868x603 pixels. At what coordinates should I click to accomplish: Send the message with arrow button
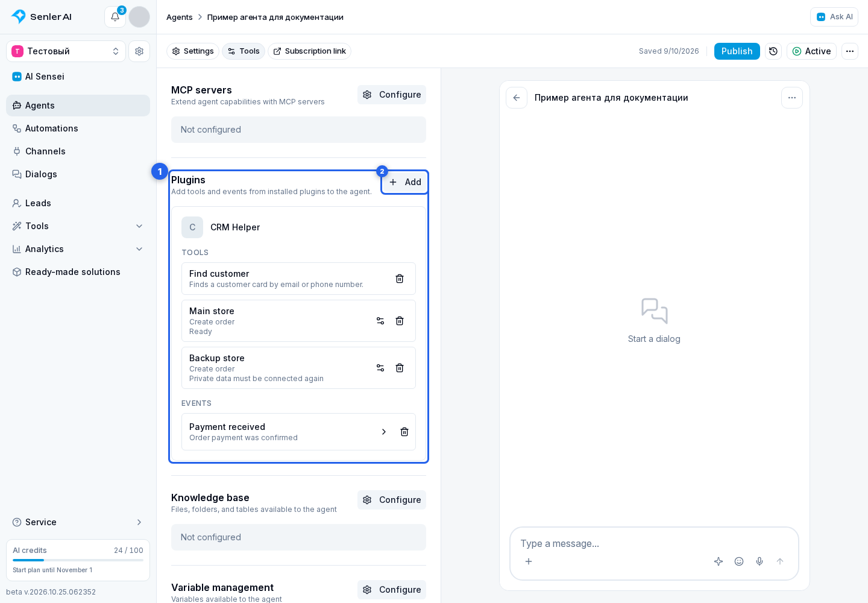click(x=780, y=561)
